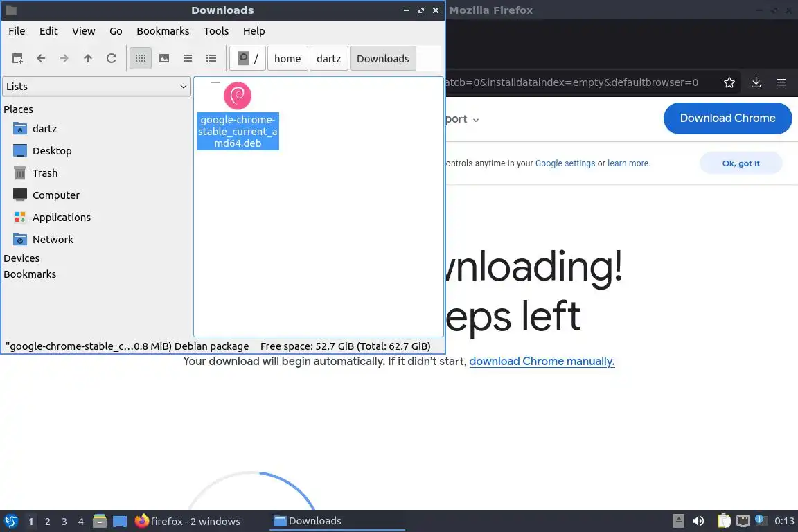The image size is (798, 532).
Task: Open the File menu
Action: (17, 31)
